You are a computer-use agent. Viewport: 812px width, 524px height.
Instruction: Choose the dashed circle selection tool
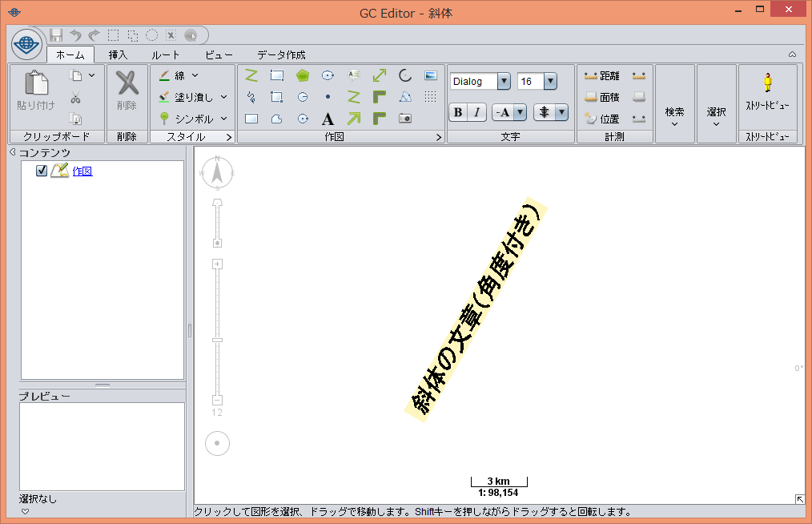(151, 35)
